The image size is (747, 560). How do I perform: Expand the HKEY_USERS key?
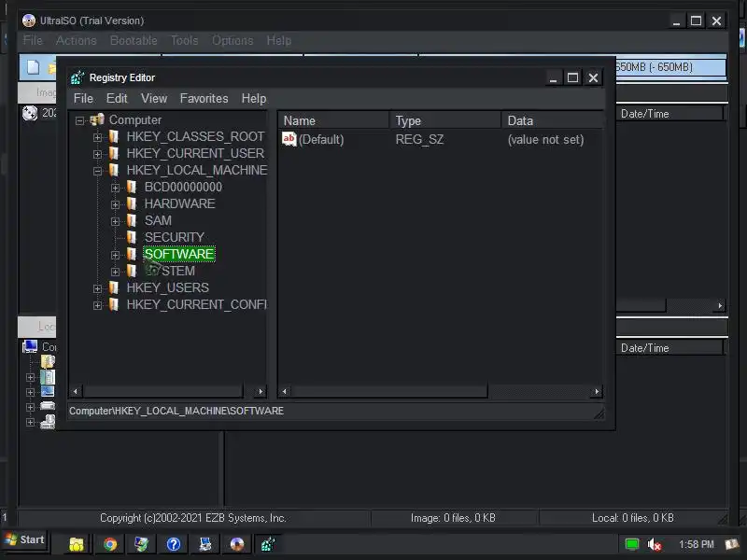(97, 288)
